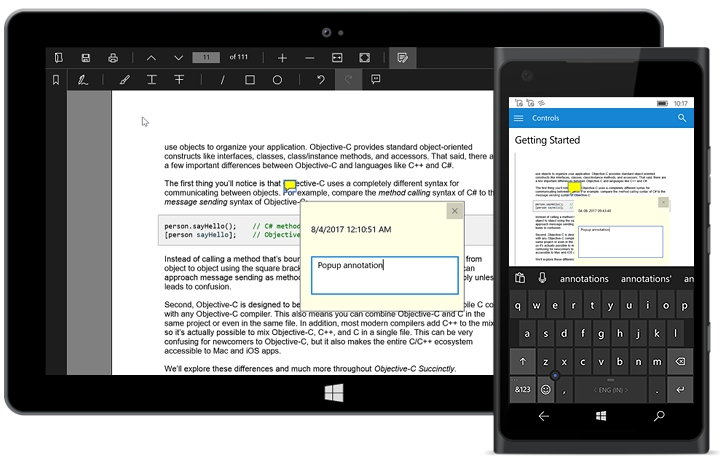This screenshot has width=720, height=461.
Task: Click the Print icon in toolbar
Action: click(x=114, y=57)
